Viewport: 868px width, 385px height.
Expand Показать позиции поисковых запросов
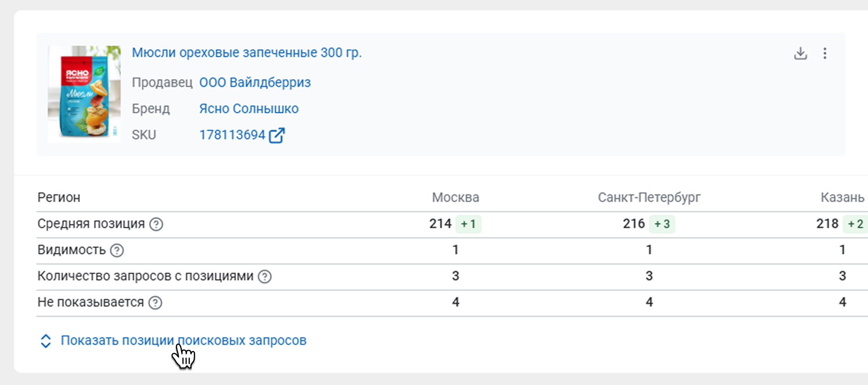tap(183, 341)
